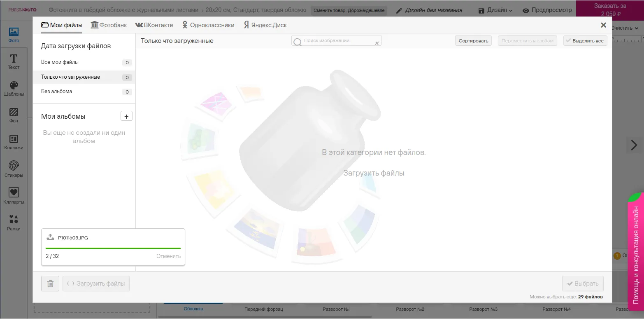644x319 pixels.
Task: Switch to the Яндекс.Диск tab
Action: [265, 25]
